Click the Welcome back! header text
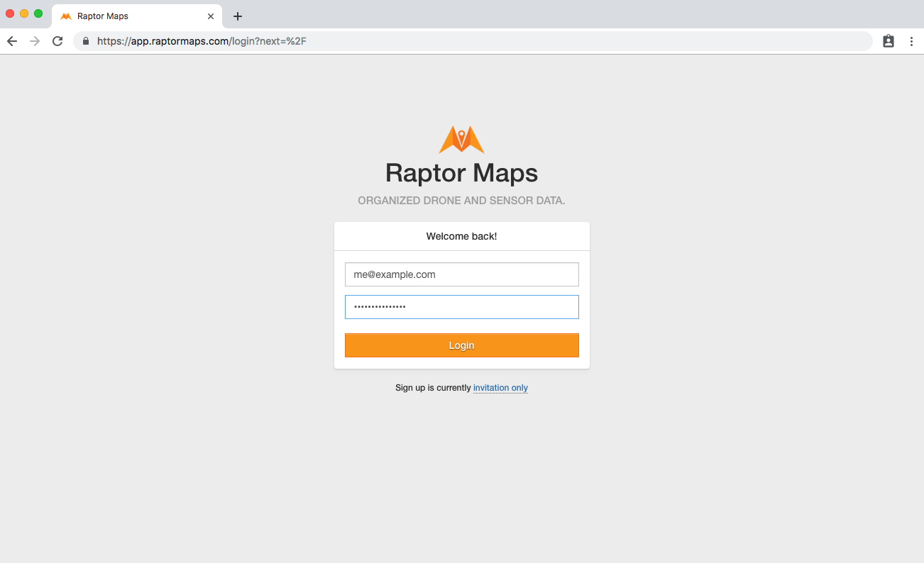The image size is (924, 563). click(461, 236)
